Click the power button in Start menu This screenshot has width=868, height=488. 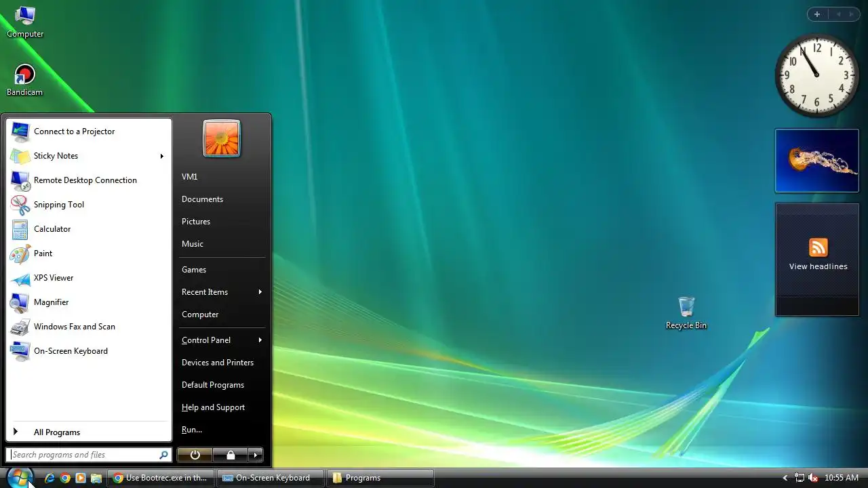195,455
